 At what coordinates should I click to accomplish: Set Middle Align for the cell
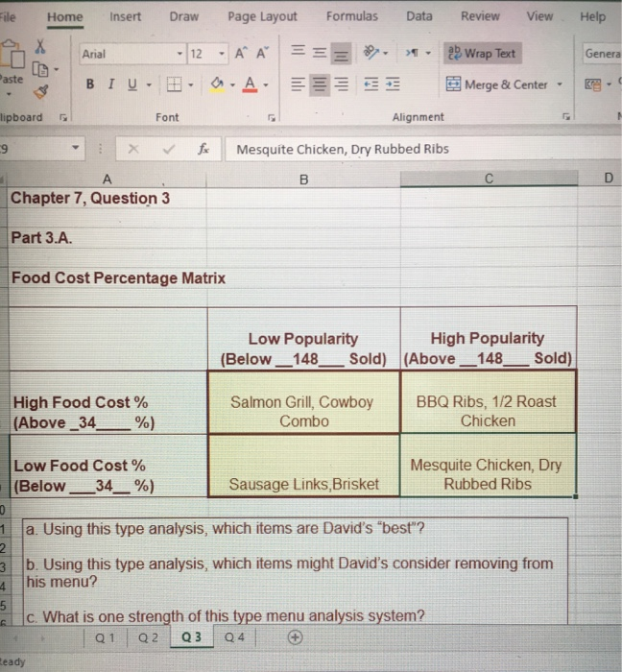pyautogui.click(x=319, y=53)
